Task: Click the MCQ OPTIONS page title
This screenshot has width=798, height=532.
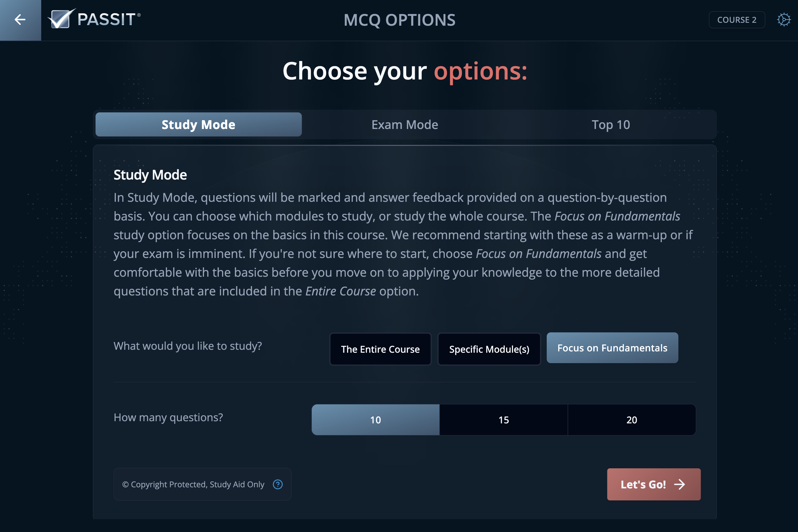Action: pos(399,20)
